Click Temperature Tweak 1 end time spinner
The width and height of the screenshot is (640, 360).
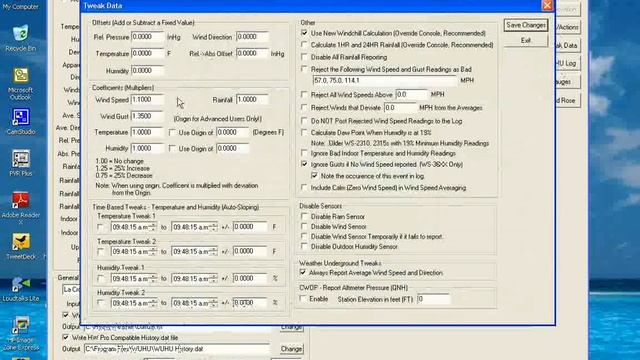pos(213,227)
